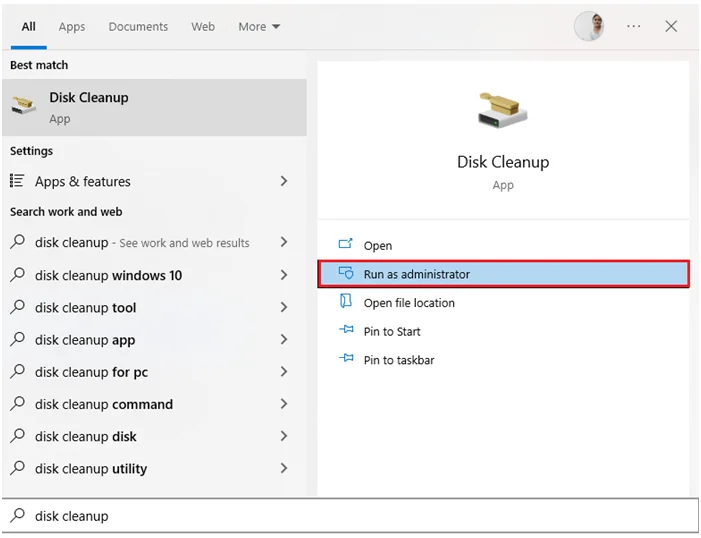Open the More dropdown filter
This screenshot has width=701, height=538.
[259, 27]
